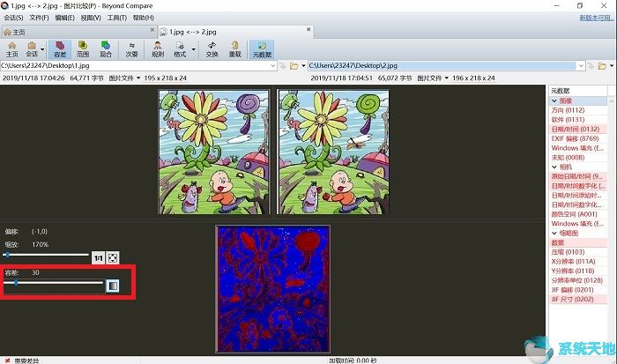
Task: Click the blue-red difference image
Action: tap(272, 289)
